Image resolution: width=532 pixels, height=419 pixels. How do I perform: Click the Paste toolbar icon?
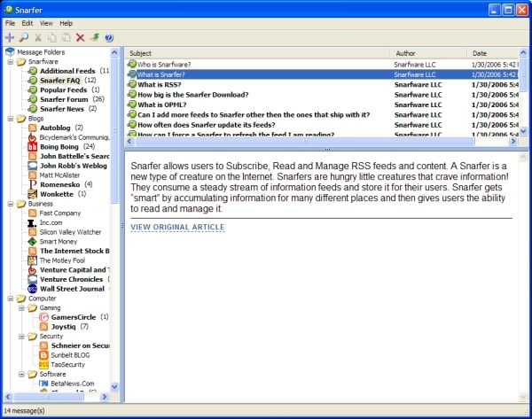[66, 37]
